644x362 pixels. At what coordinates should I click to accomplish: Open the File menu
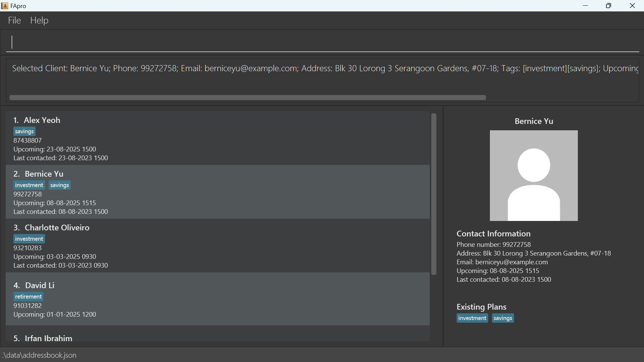pos(14,20)
